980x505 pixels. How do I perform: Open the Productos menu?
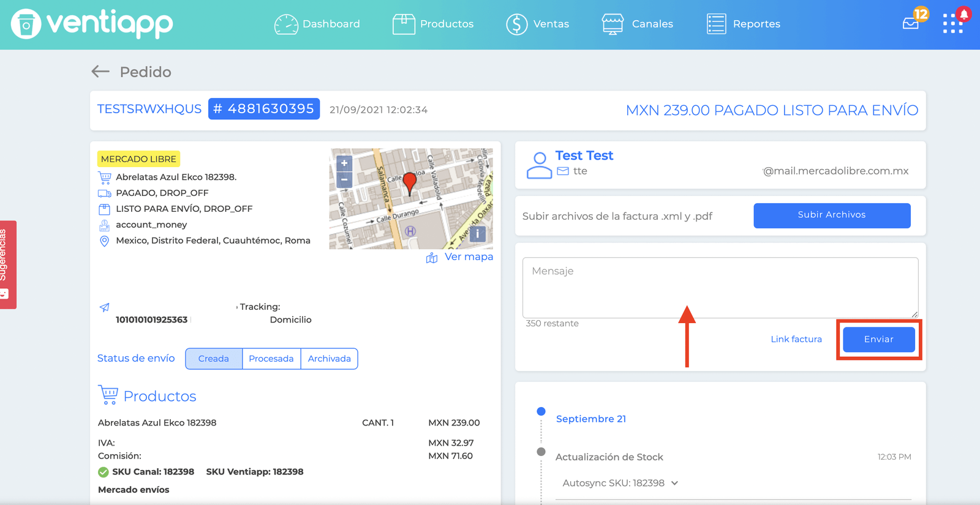coord(433,24)
